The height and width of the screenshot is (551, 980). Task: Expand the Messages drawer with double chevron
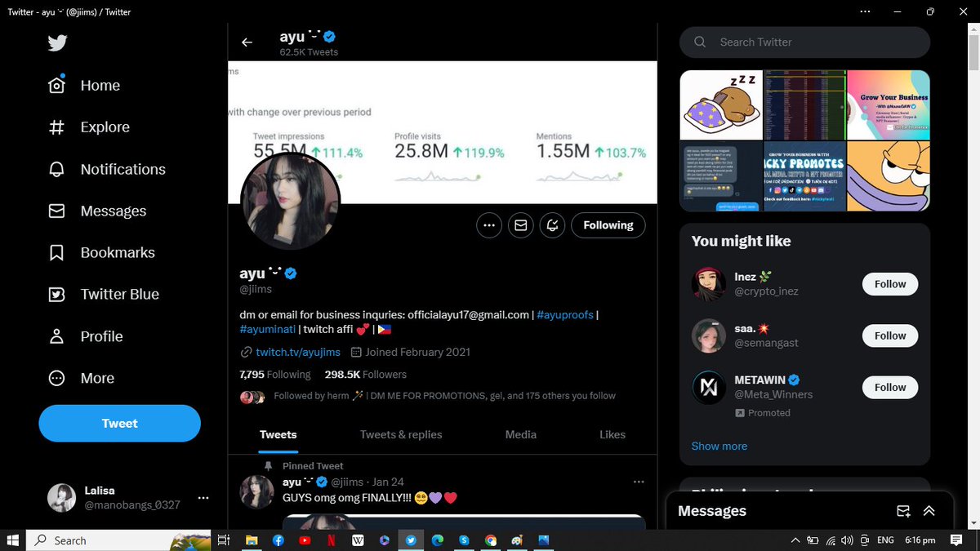929,511
